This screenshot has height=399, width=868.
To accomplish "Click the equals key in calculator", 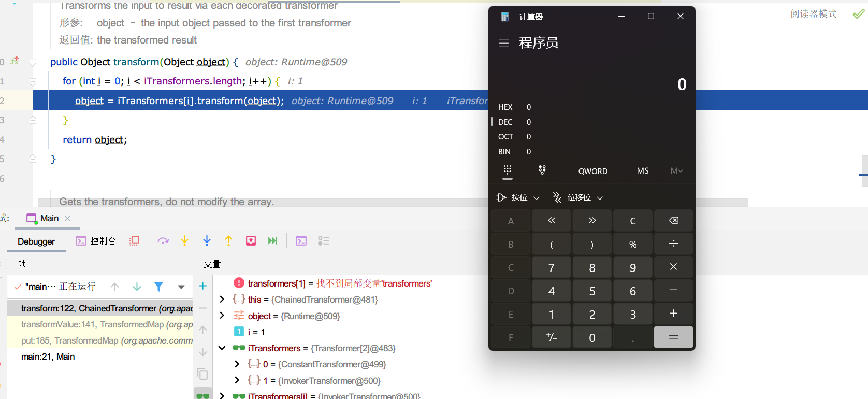I will (x=673, y=337).
